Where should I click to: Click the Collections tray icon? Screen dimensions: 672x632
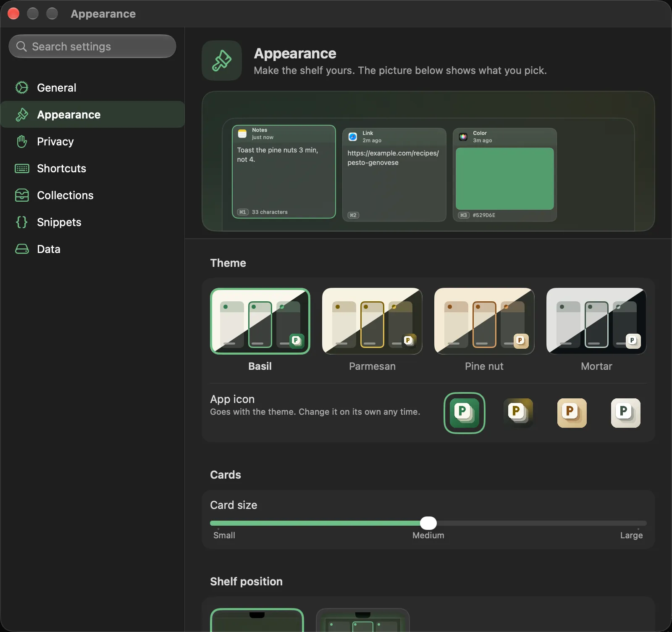pyautogui.click(x=22, y=195)
